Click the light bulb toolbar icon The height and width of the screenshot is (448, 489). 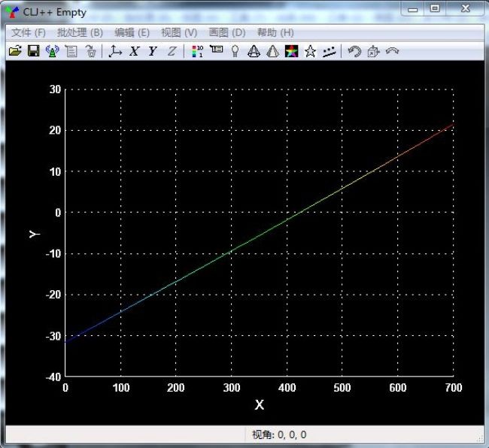(235, 51)
